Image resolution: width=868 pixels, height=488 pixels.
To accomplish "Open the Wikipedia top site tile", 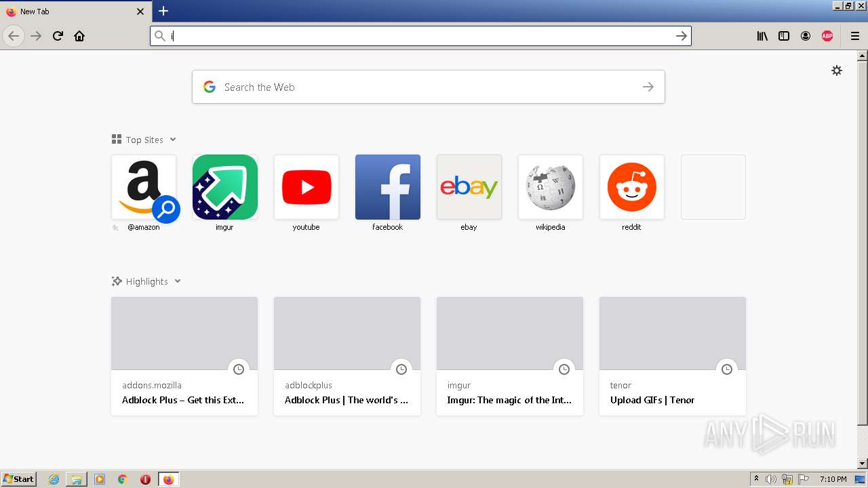I will click(551, 187).
